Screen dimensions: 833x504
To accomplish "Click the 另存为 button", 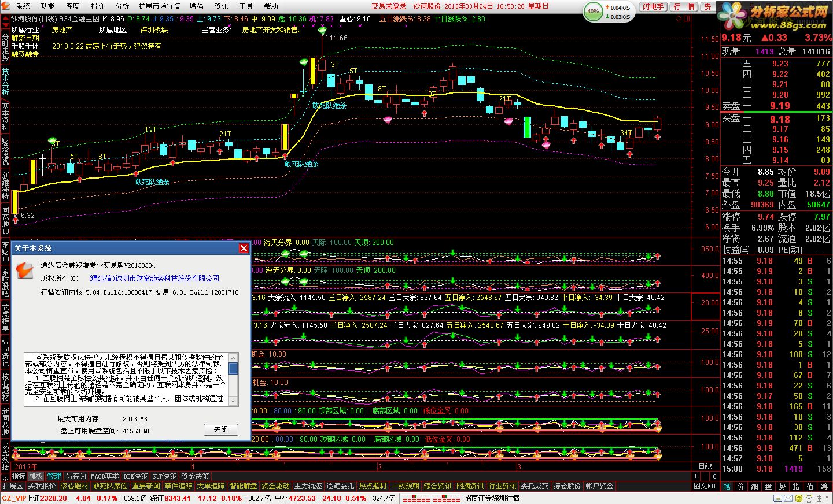I will (76, 476).
